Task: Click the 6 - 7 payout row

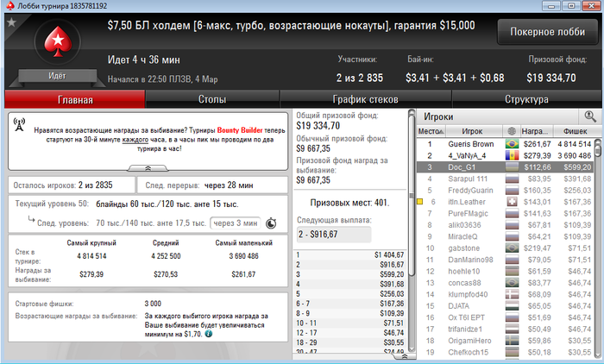Action: click(349, 304)
